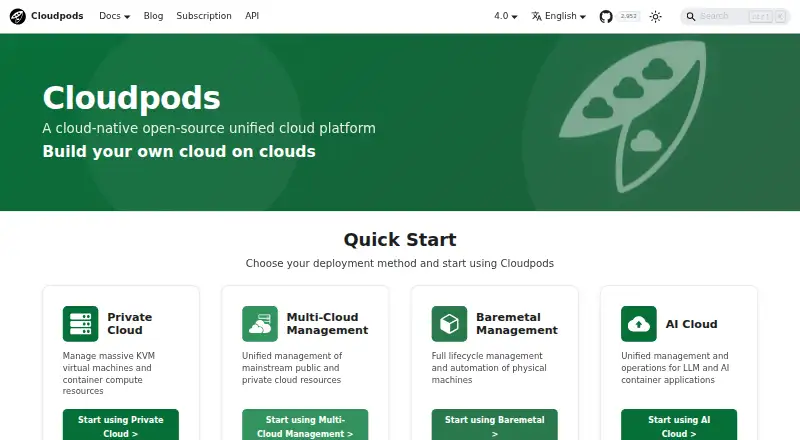800x440 pixels.
Task: Click the large Cloudpods hero title
Action: [x=132, y=97]
